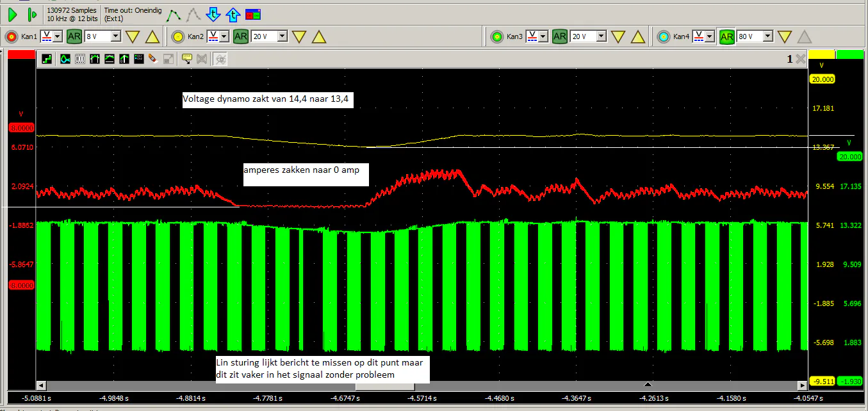Image resolution: width=868 pixels, height=411 pixels.
Task: Click the 'Voltage dynamo zakt' annotation label
Action: coord(268,100)
